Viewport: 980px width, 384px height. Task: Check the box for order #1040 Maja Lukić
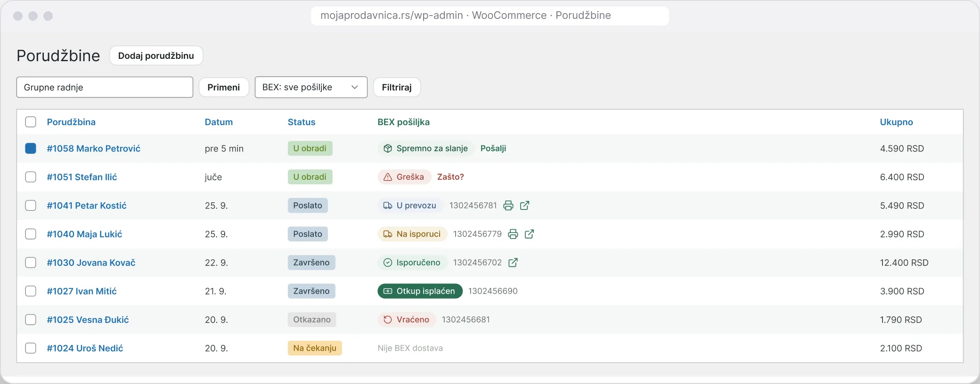(x=31, y=234)
